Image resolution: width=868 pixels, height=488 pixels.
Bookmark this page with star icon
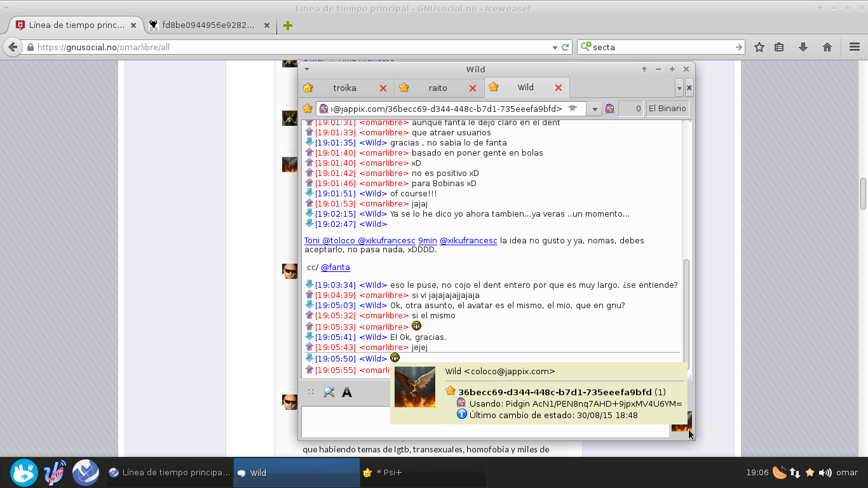(759, 47)
